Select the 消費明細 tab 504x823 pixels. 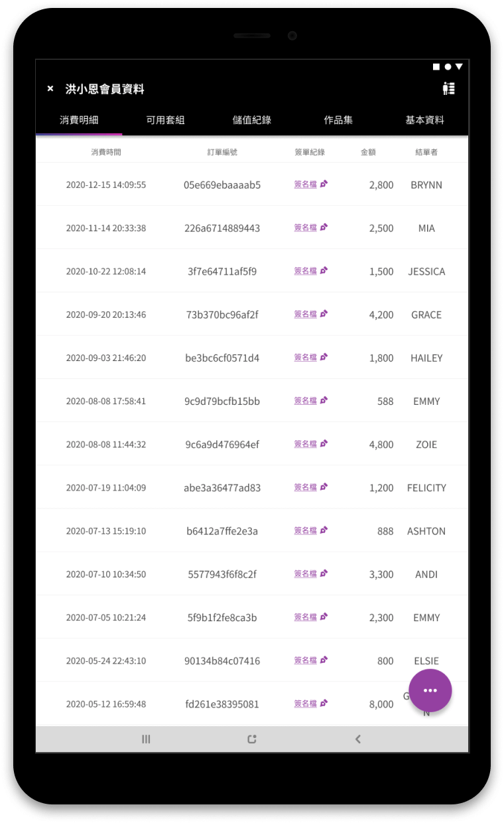[79, 120]
